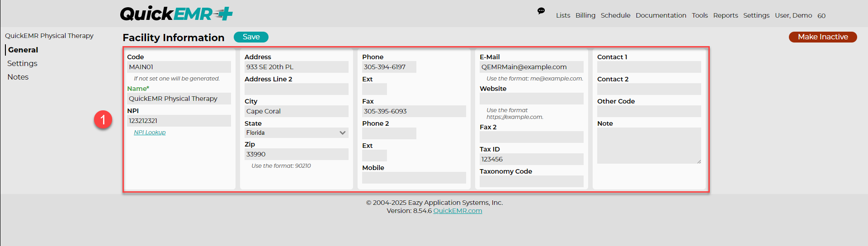Screen dimensions: 868x246
Task: Select the Settings sidebar tab
Action: click(22, 63)
